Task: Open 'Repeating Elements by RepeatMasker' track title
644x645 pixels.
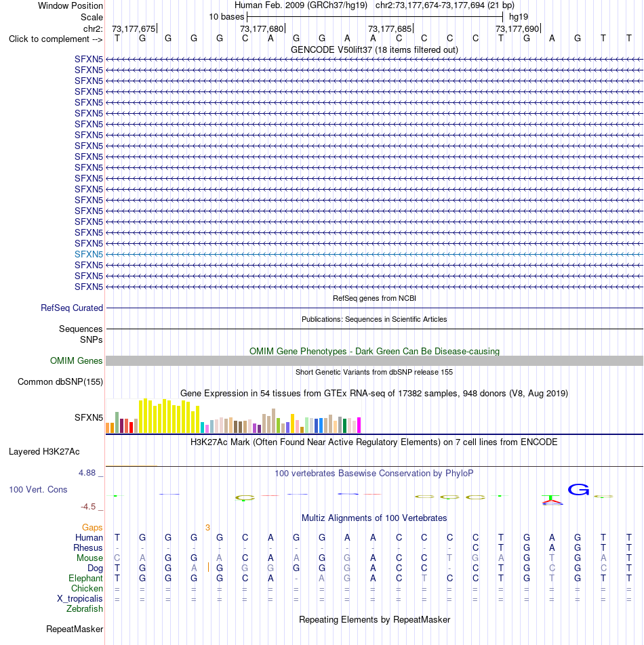Action: [x=374, y=619]
